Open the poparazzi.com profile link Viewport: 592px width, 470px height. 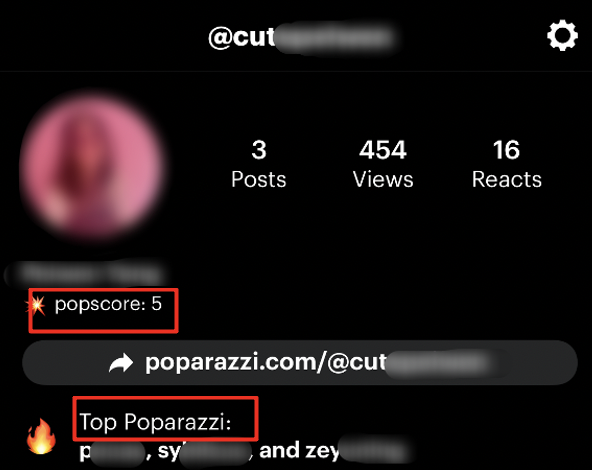pyautogui.click(x=300, y=363)
